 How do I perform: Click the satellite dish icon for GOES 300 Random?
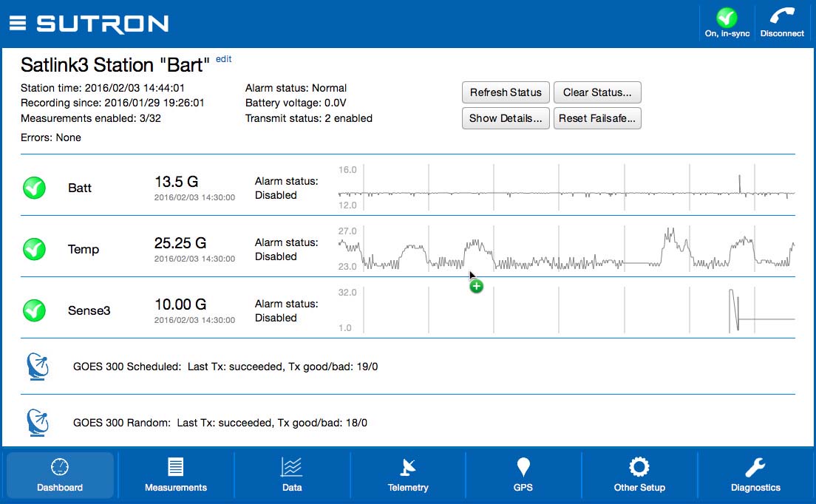[38, 422]
